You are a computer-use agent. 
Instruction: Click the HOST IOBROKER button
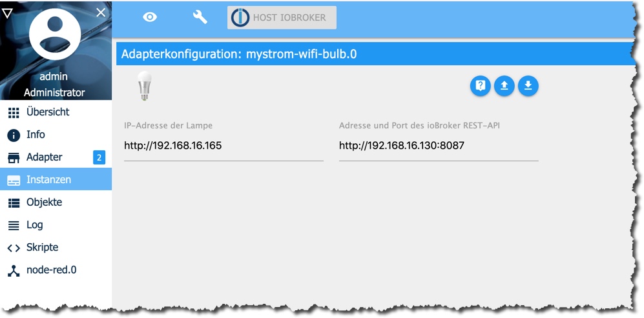click(x=282, y=17)
